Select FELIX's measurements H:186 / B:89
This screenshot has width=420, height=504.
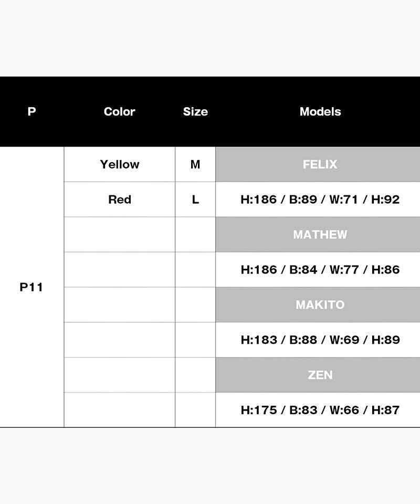click(320, 199)
